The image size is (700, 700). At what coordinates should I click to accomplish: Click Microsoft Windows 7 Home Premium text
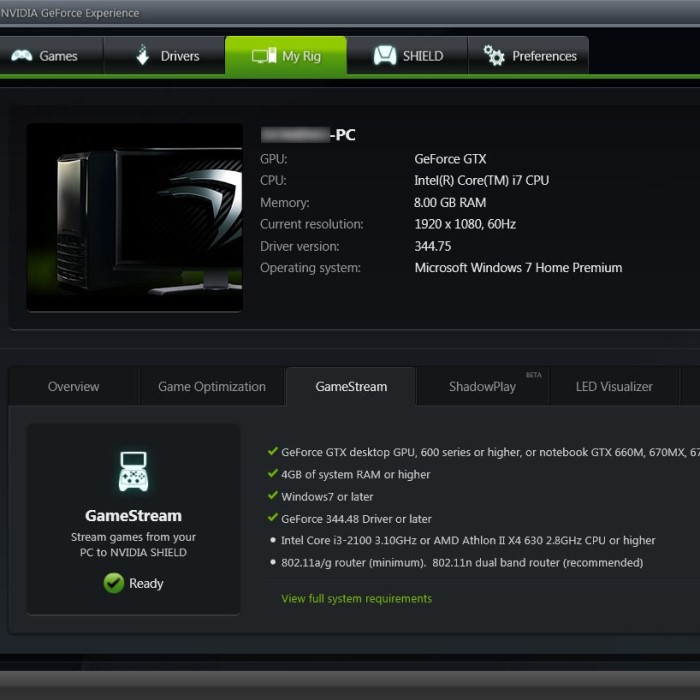tap(518, 268)
